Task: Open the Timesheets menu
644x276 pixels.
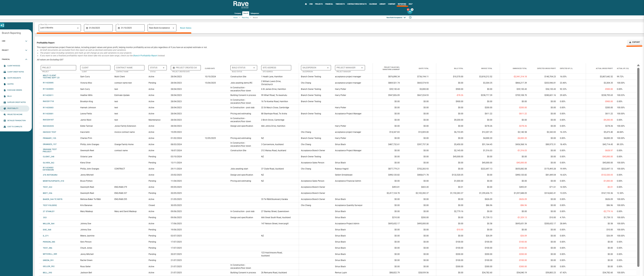Action: [340, 4]
